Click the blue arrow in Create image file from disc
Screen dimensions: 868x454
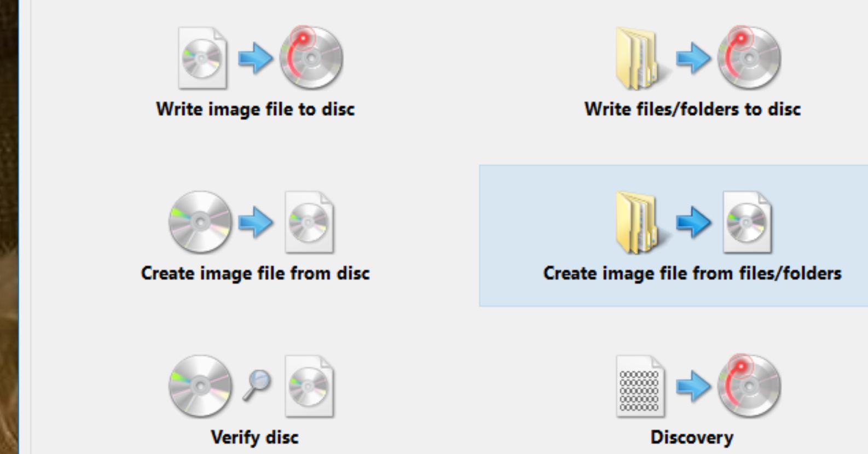(256, 222)
